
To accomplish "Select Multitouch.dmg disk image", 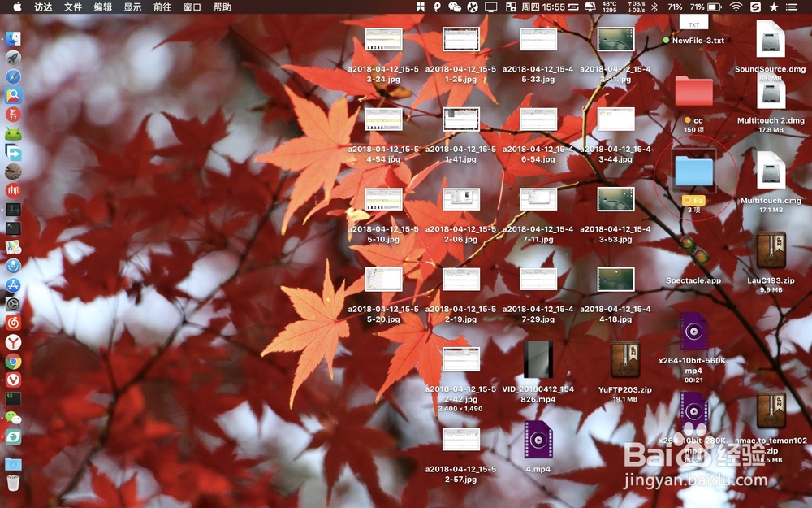I will 771,170.
